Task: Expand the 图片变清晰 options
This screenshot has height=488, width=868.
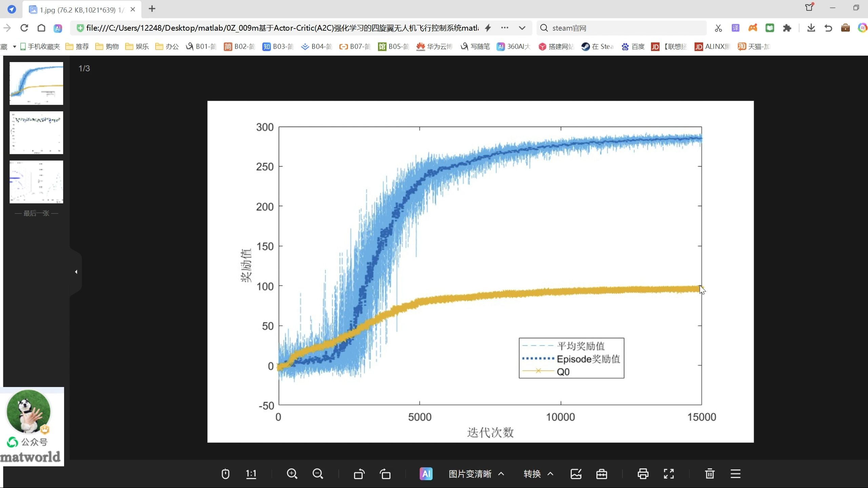Action: point(501,474)
